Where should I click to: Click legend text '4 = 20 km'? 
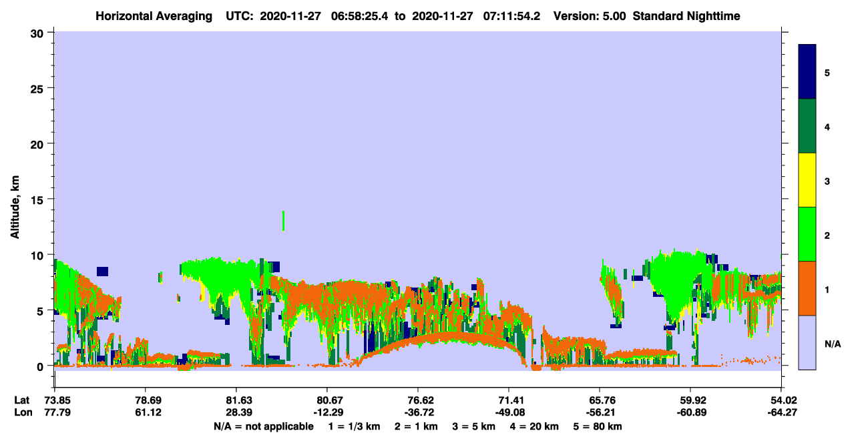pyautogui.click(x=535, y=426)
